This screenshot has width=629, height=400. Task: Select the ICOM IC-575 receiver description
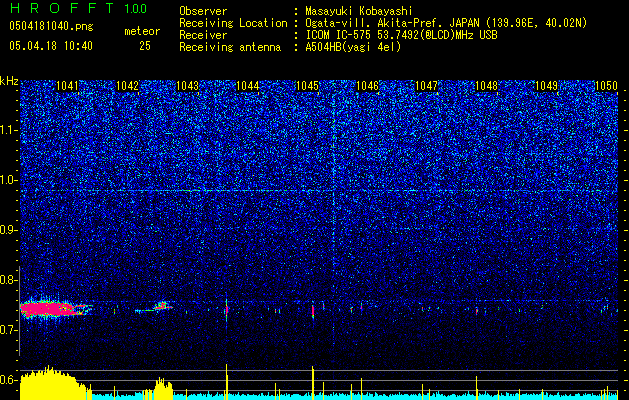[401, 35]
